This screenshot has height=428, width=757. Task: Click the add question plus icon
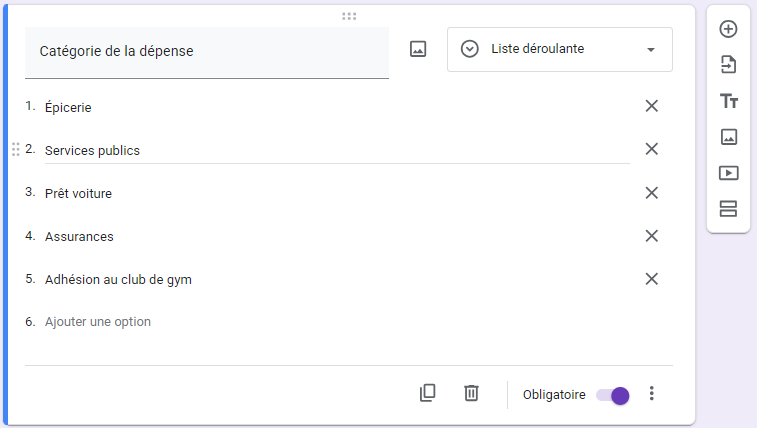728,29
